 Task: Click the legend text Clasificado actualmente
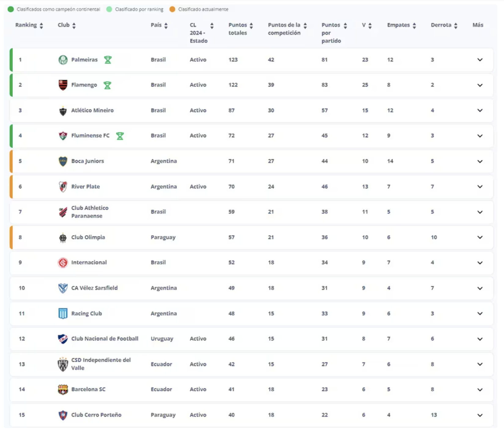203,9
